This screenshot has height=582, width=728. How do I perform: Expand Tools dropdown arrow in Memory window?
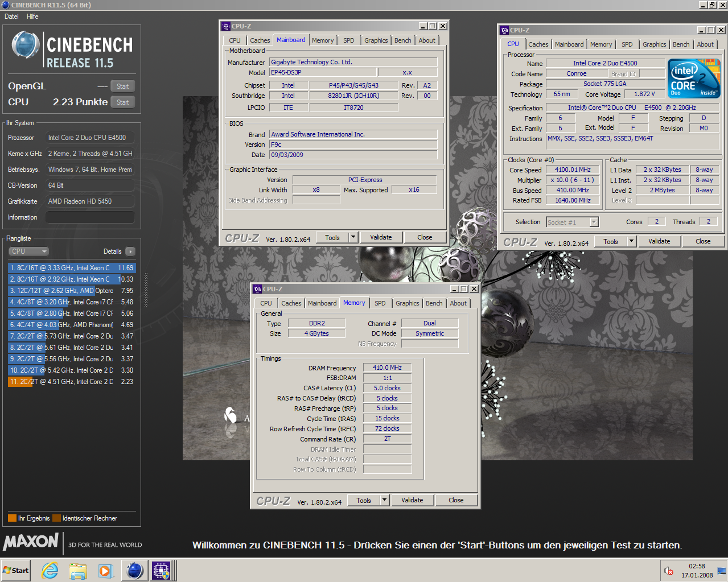click(384, 501)
